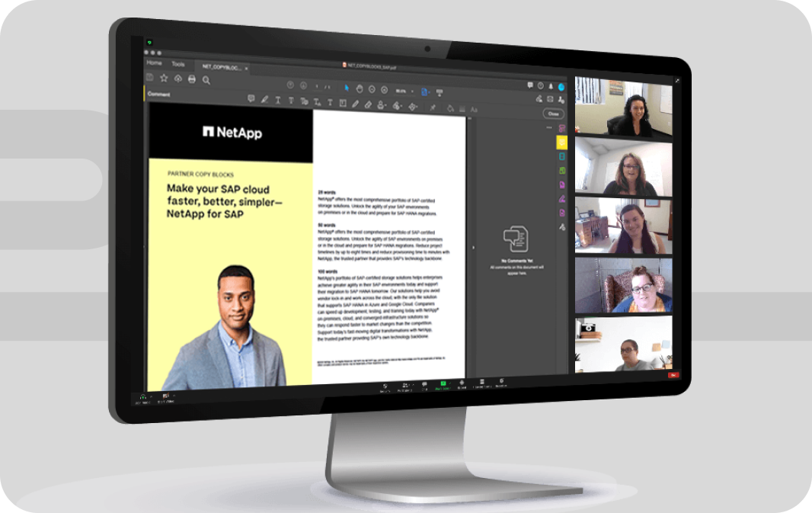This screenshot has width=812, height=513.
Task: Select the hand pan tool
Action: pyautogui.click(x=360, y=89)
